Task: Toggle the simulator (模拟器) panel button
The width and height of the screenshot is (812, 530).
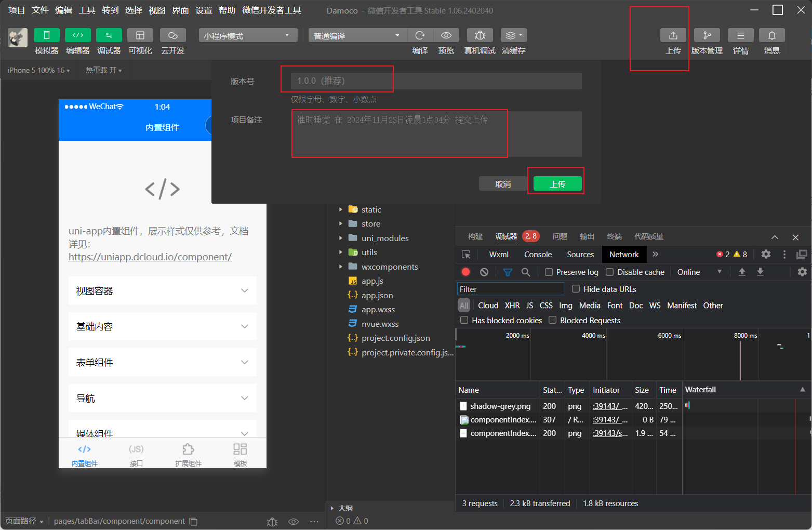Action: point(47,35)
